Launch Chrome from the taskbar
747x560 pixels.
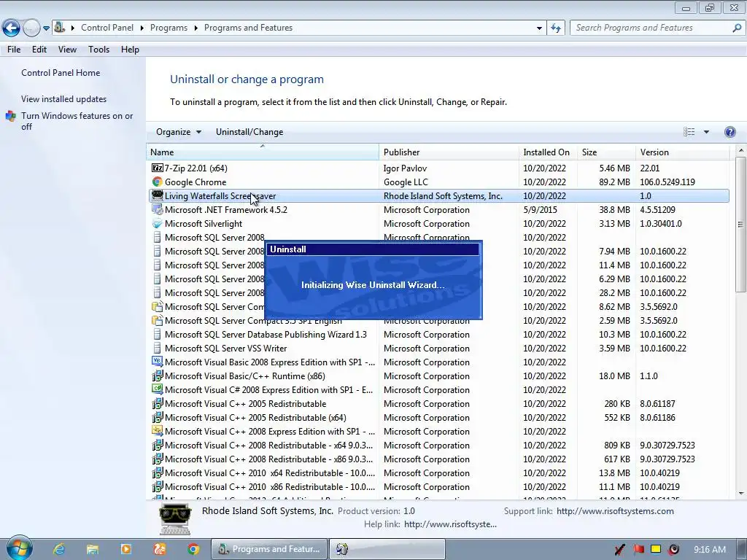193,549
